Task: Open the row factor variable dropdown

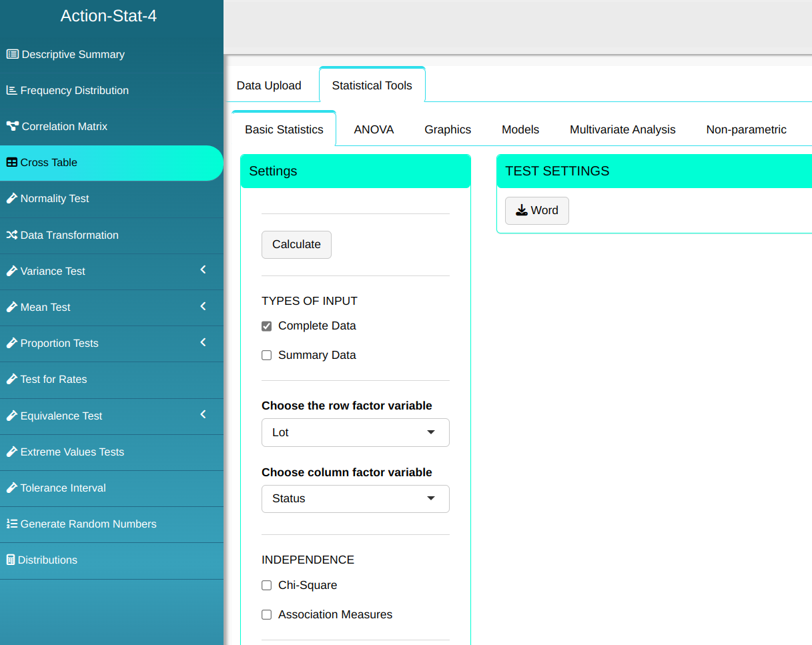Action: pos(355,432)
